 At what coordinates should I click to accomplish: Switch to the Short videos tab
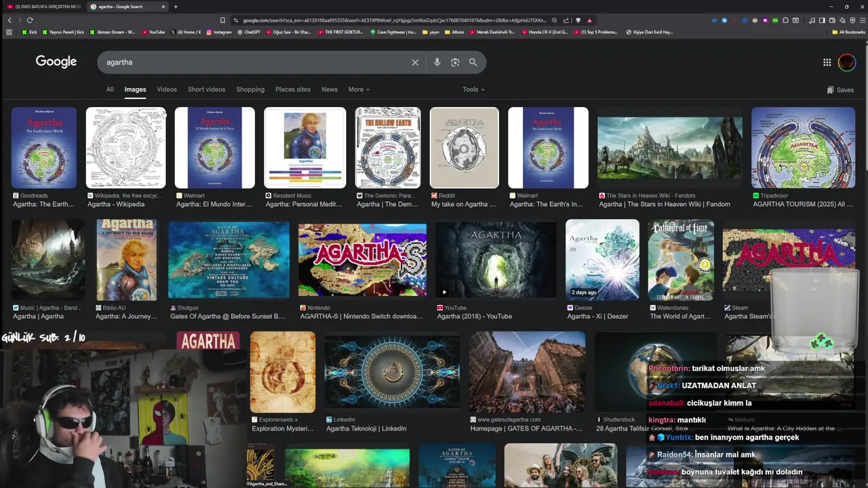tap(206, 89)
